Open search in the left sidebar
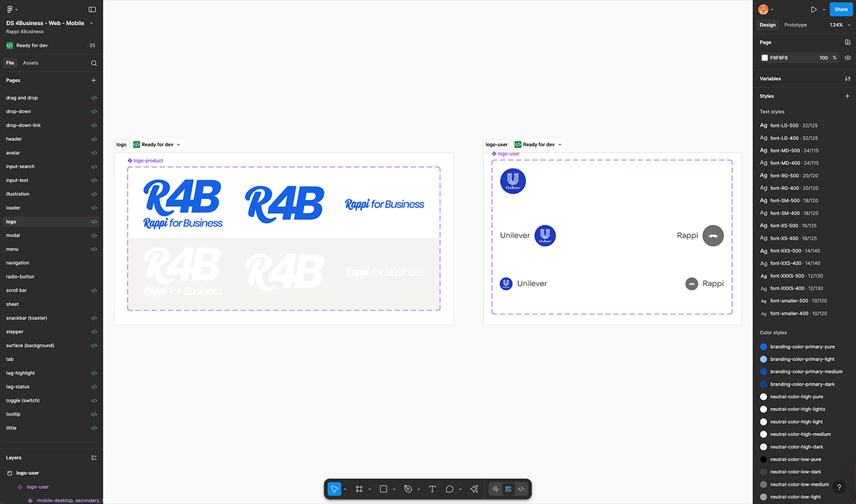 pos(94,63)
